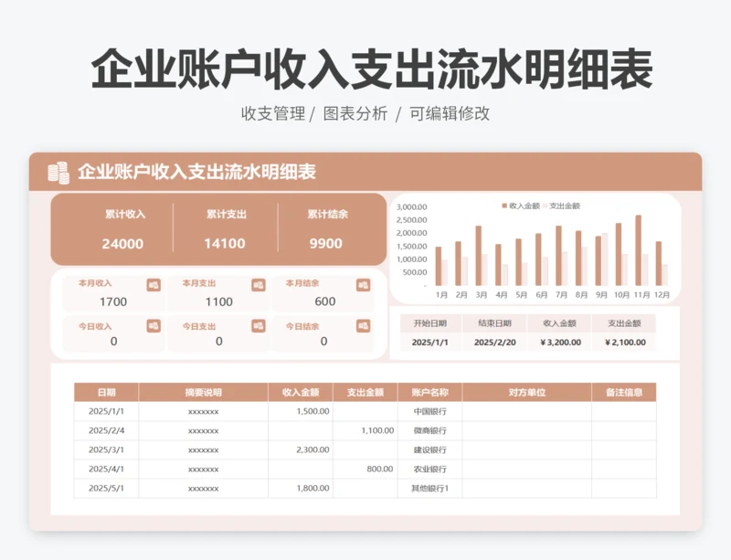
Task: Click the 摘要说明 column header
Action: pyautogui.click(x=203, y=393)
